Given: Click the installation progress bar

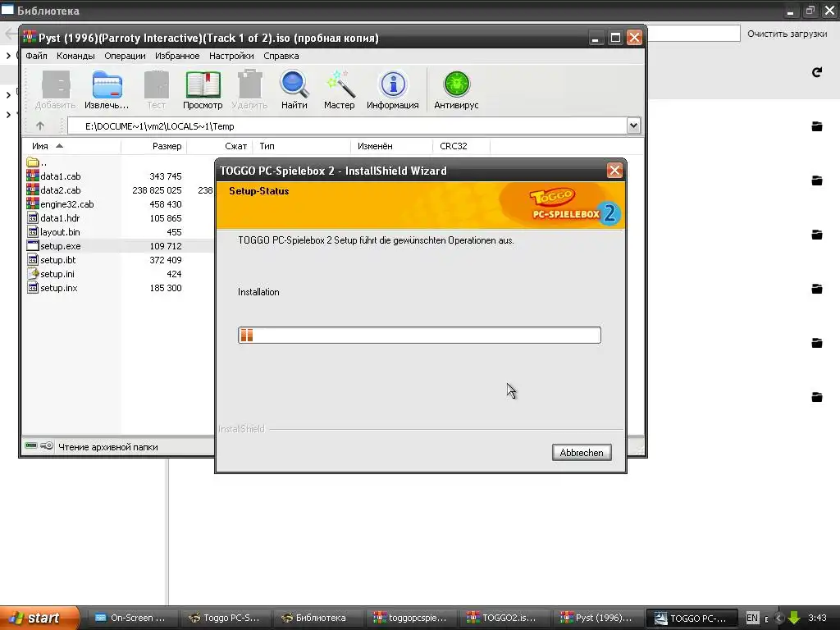Looking at the screenshot, I should pos(419,335).
